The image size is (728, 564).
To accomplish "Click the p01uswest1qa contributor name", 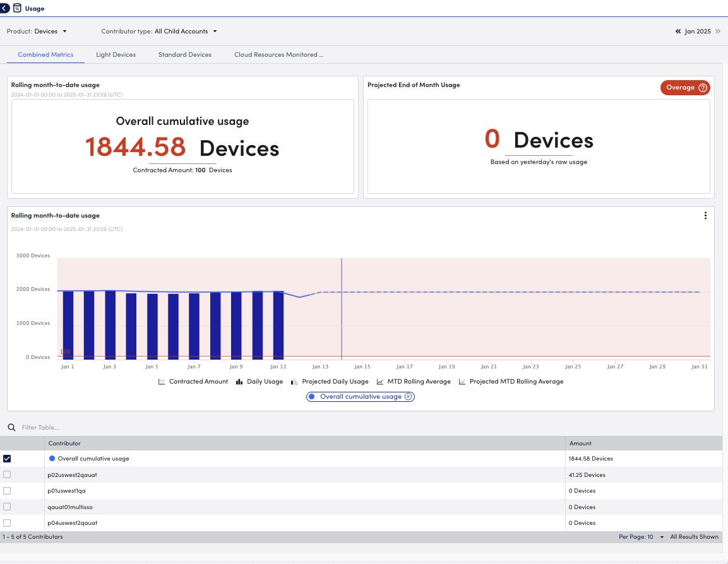I will (66, 491).
